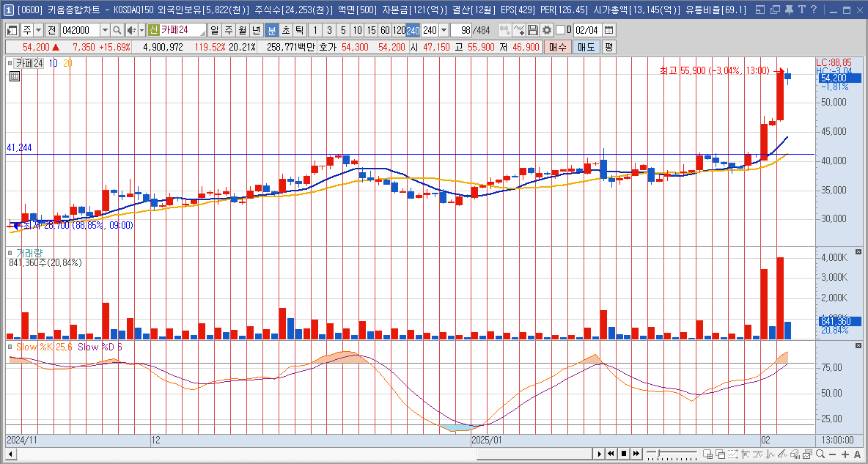868x464 pixels.
Task: Click the bottom zoom magnifier icon
Action: pos(820,454)
